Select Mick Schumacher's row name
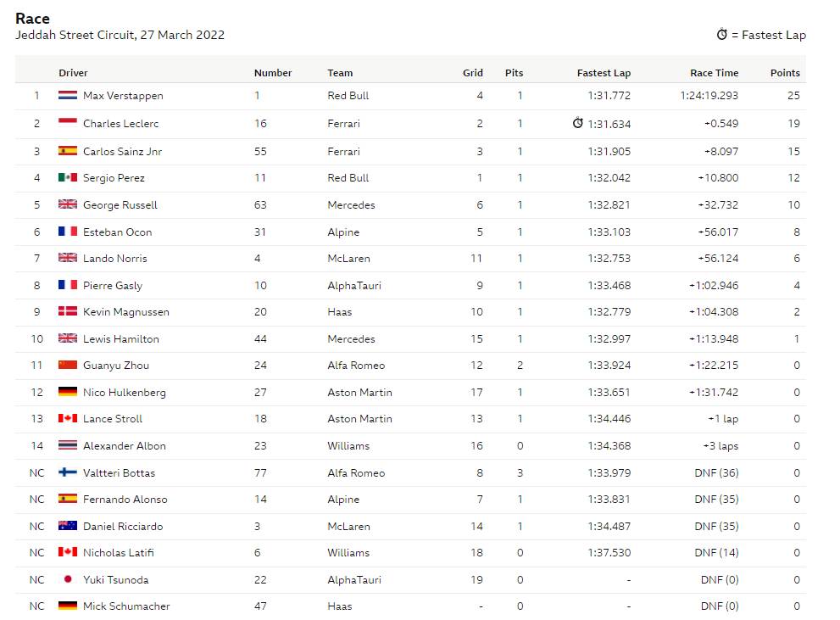Image resolution: width=840 pixels, height=620 pixels. click(126, 606)
